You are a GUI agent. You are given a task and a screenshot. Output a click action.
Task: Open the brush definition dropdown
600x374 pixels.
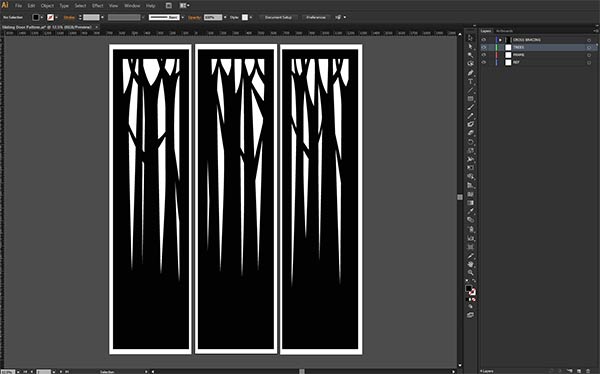pyautogui.click(x=182, y=17)
